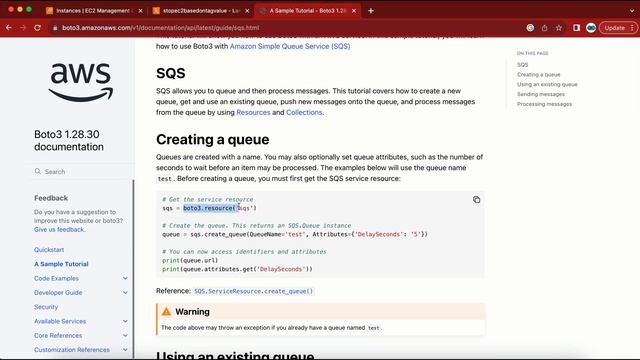Click the AWS logo
This screenshot has height=360, width=640.
81,82
